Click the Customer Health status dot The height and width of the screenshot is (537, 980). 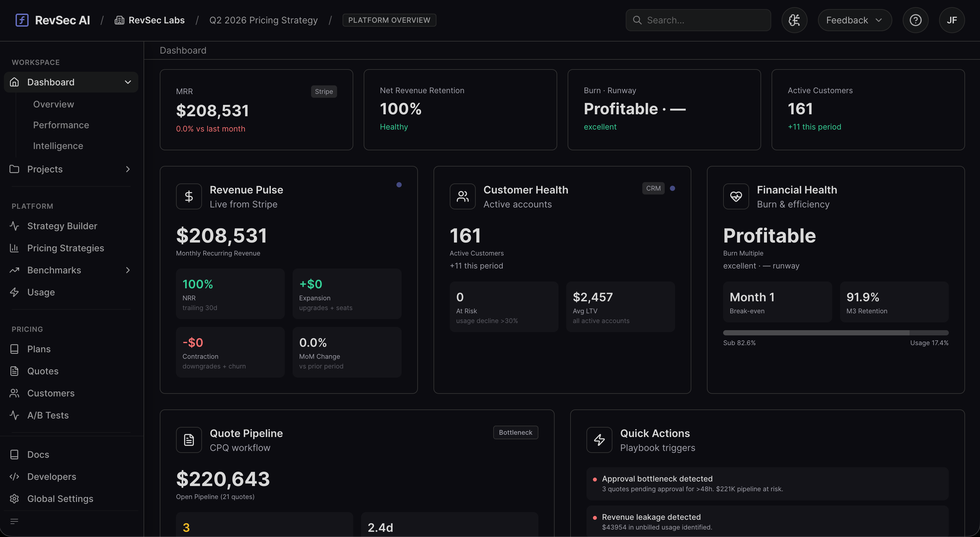tap(672, 188)
